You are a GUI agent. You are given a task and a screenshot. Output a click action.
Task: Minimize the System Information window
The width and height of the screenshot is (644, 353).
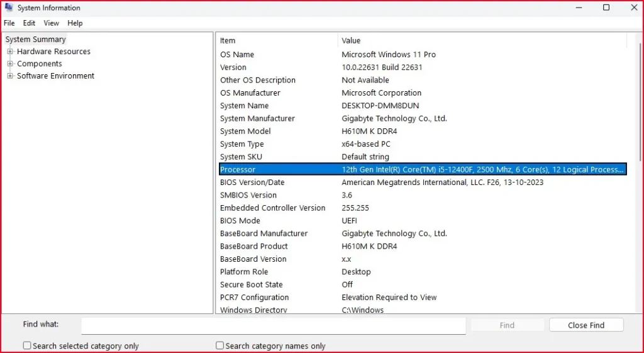pyautogui.click(x=579, y=8)
